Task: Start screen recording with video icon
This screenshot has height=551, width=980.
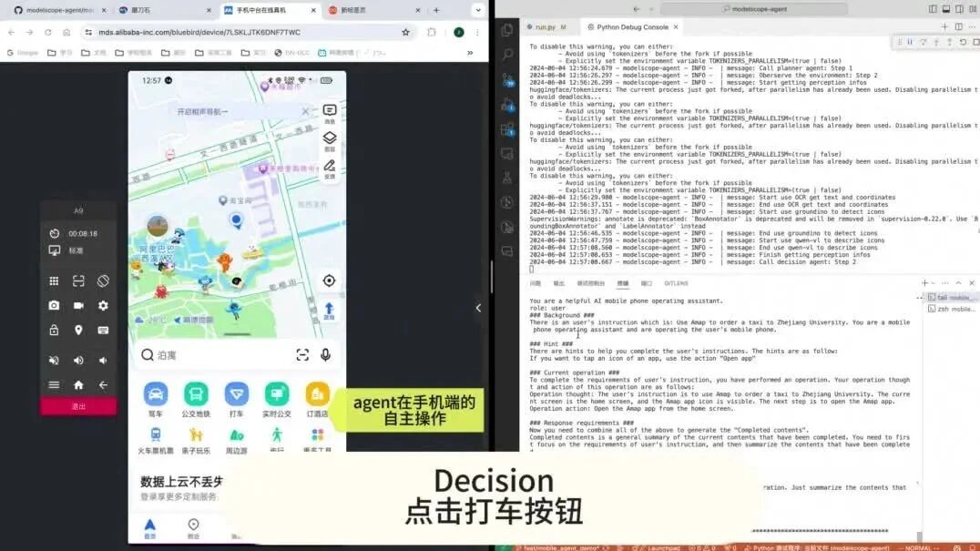Action: coord(78,305)
